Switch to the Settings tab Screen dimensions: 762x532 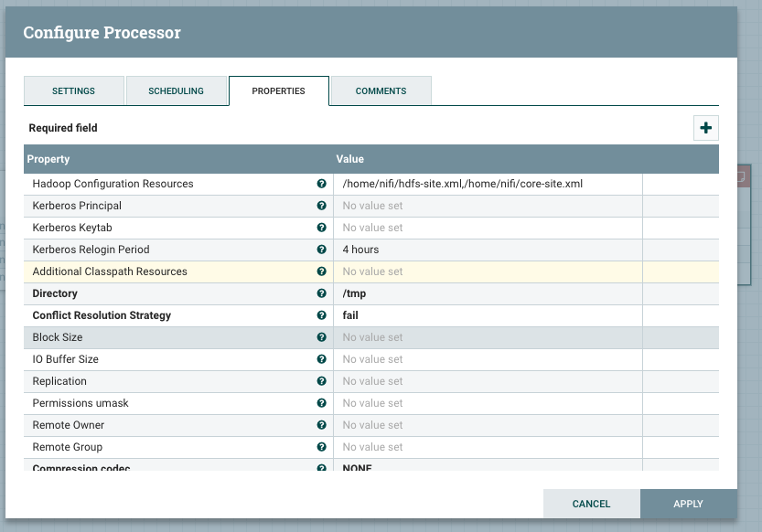[73, 91]
